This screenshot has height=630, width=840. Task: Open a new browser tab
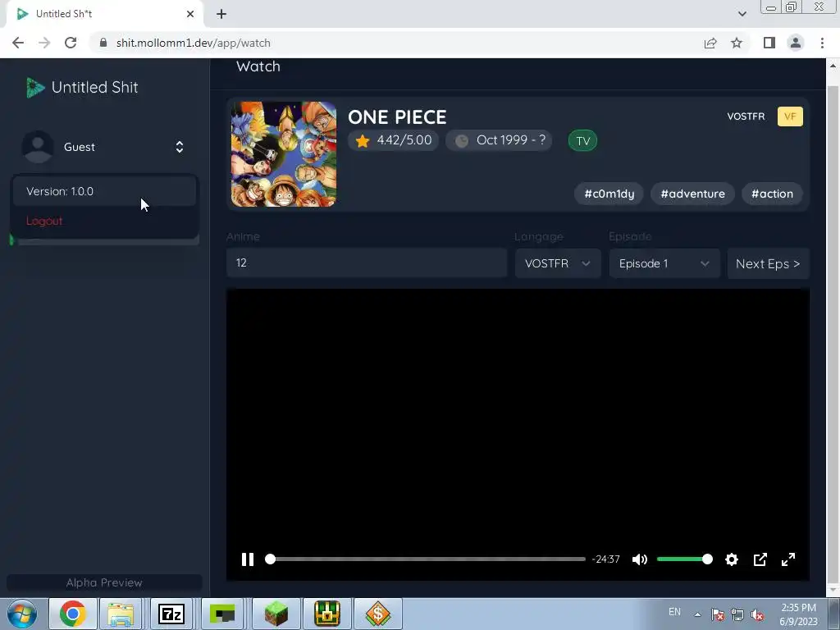221,14
